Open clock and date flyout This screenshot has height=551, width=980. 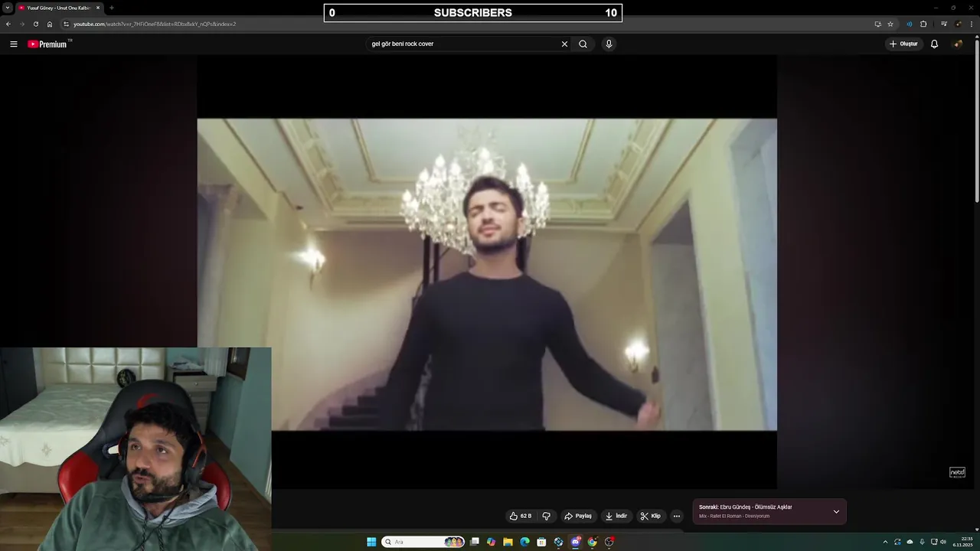coord(963,542)
